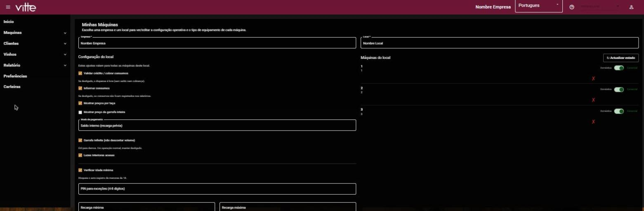The image size is (644, 211).
Task: Open the faded dropdown beside help icon
Action: coord(599,7)
